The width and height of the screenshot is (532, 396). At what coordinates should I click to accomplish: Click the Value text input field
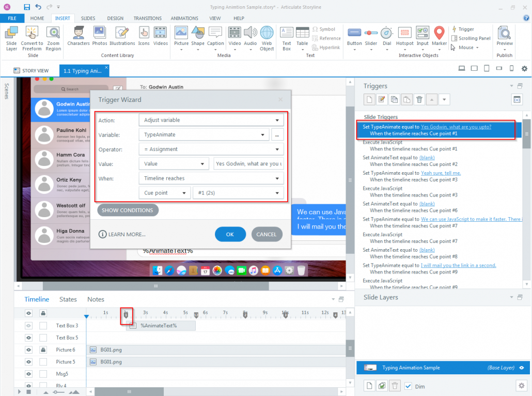point(248,164)
